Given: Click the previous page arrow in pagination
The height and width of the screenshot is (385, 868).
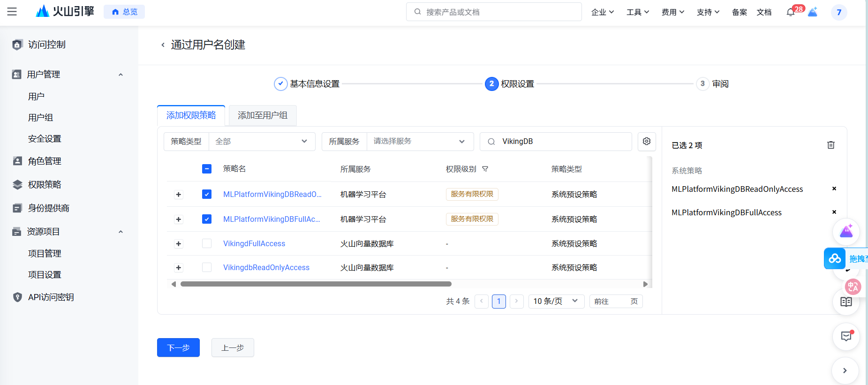Looking at the screenshot, I should [x=482, y=301].
